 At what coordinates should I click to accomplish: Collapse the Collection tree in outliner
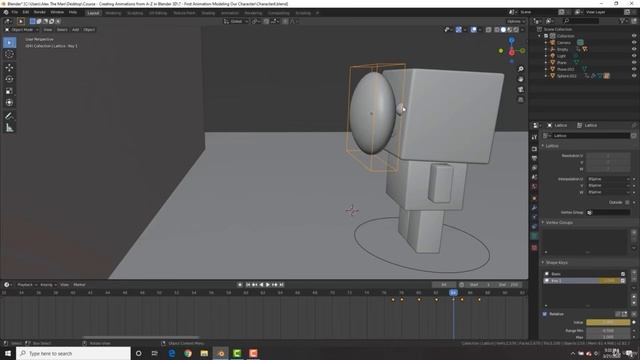(540, 36)
